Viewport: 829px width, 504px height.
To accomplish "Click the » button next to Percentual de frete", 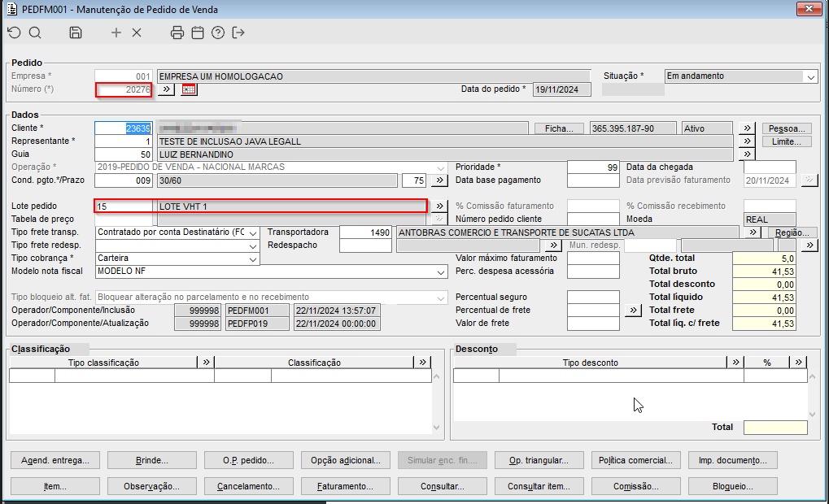I will [633, 310].
